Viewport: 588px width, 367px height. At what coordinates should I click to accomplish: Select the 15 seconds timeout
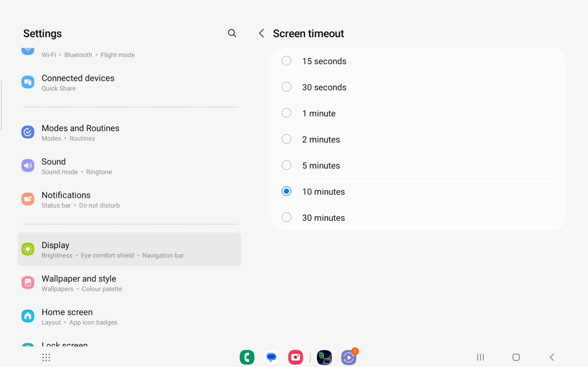pyautogui.click(x=286, y=61)
